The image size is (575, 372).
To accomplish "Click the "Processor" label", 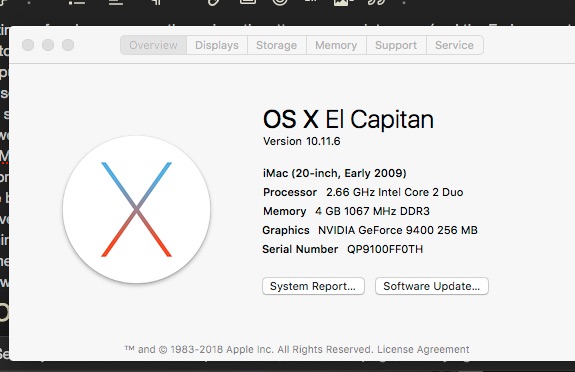I will pos(290,192).
